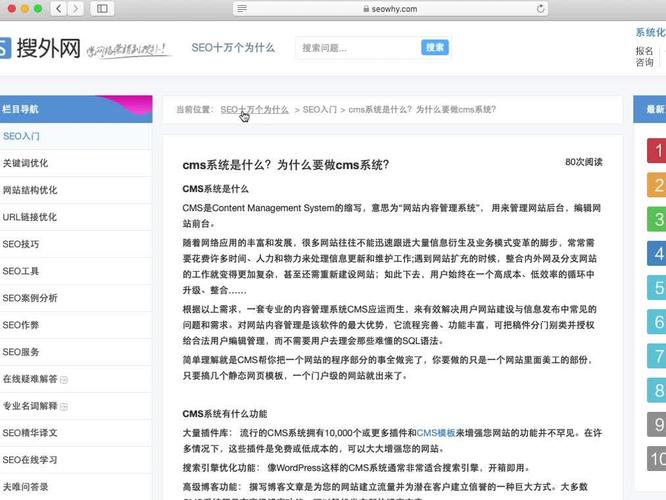Viewport: 666px width, 500px height.
Task: Open the SEO入门 breadcrumb link
Action: 319,110
